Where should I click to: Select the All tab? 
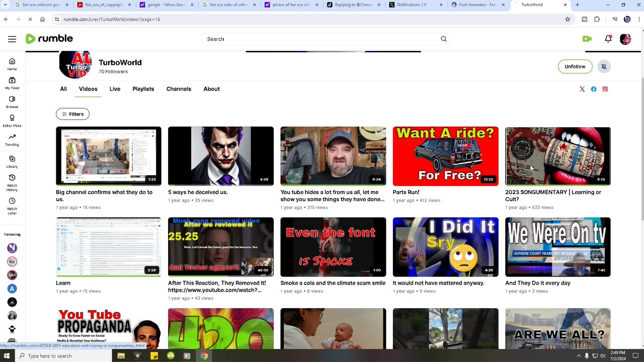pyautogui.click(x=63, y=89)
